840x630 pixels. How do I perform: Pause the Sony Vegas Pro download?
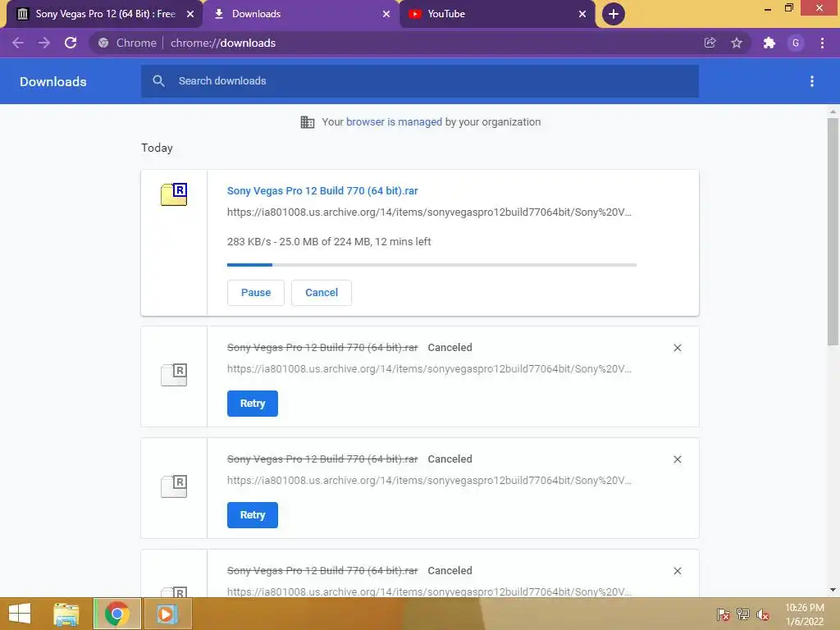click(256, 293)
